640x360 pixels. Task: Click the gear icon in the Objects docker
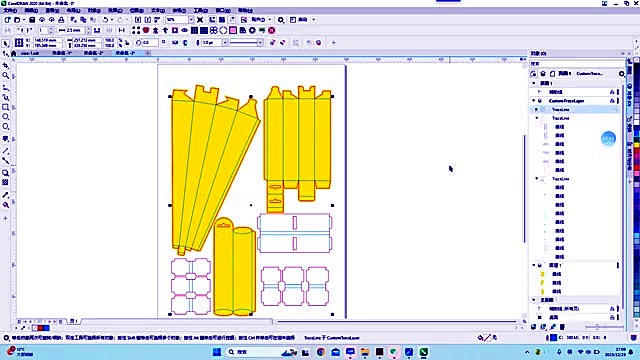(x=622, y=73)
